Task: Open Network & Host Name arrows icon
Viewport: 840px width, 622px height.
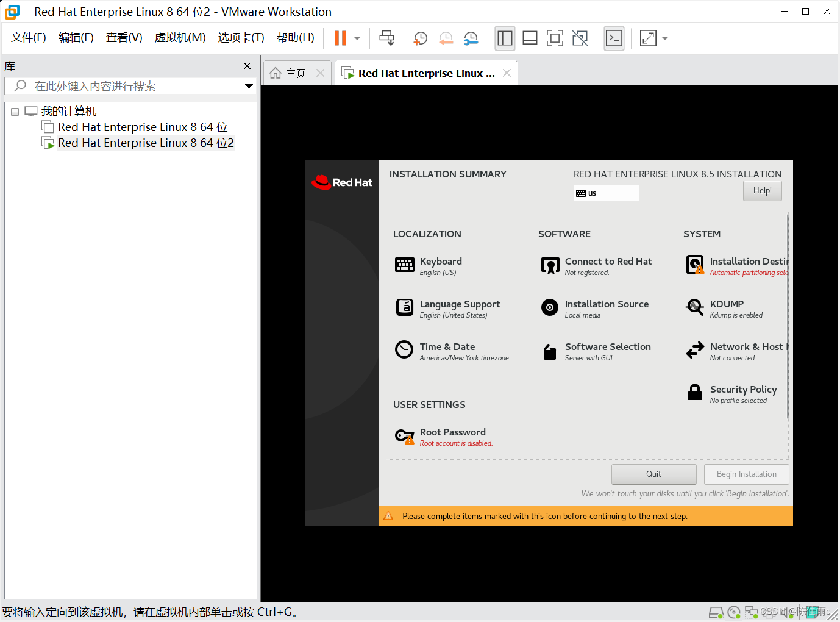Action: coord(695,350)
